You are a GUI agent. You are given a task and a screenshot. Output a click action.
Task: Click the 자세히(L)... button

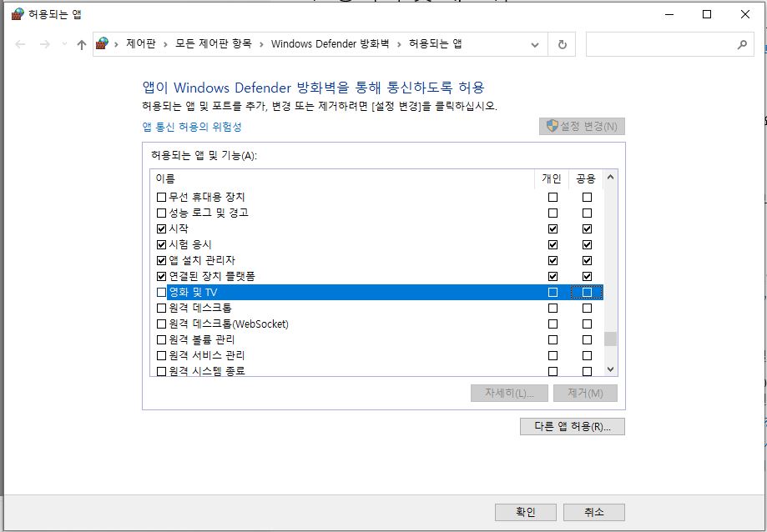(x=509, y=393)
